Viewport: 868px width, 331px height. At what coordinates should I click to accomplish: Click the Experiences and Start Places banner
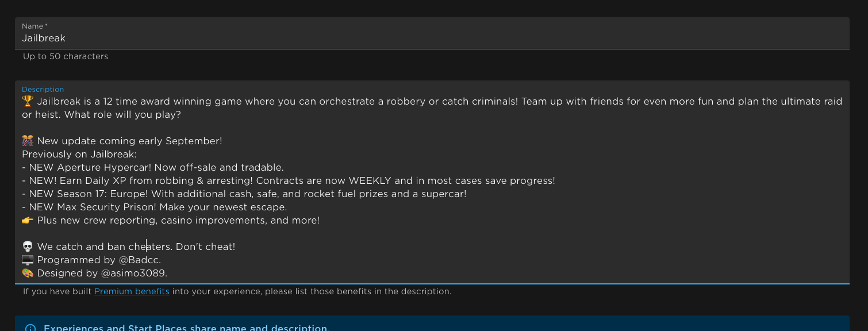click(185, 327)
